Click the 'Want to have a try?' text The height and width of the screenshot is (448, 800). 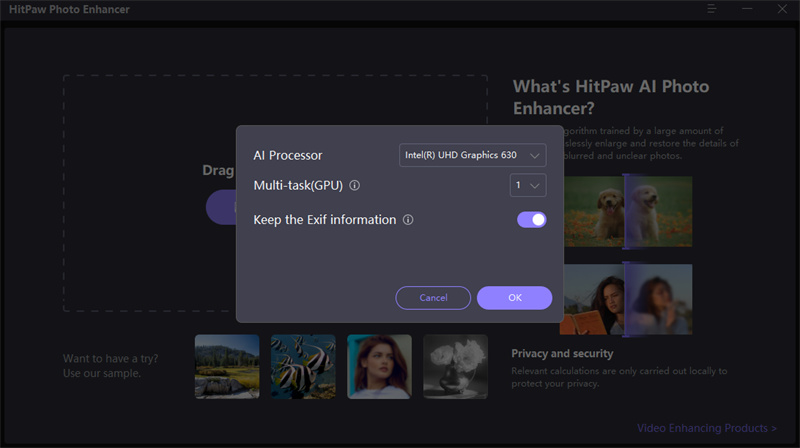point(111,359)
